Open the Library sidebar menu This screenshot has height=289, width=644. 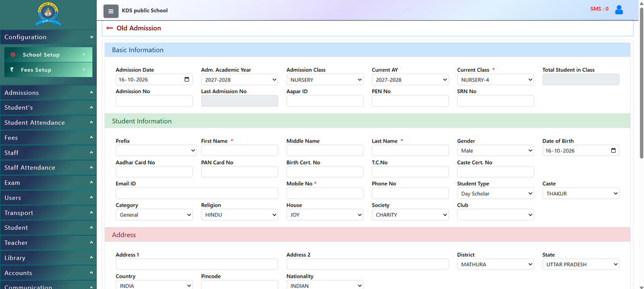48,258
